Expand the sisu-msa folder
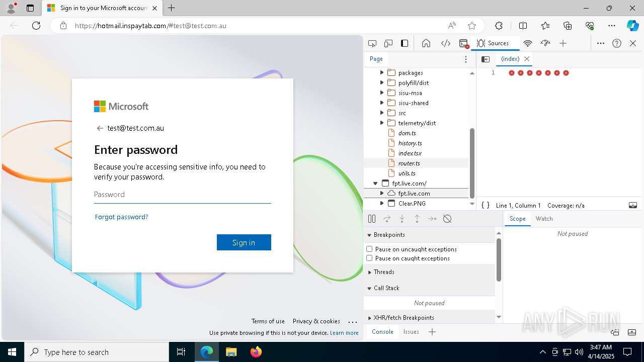This screenshot has width=644, height=362. [x=382, y=93]
